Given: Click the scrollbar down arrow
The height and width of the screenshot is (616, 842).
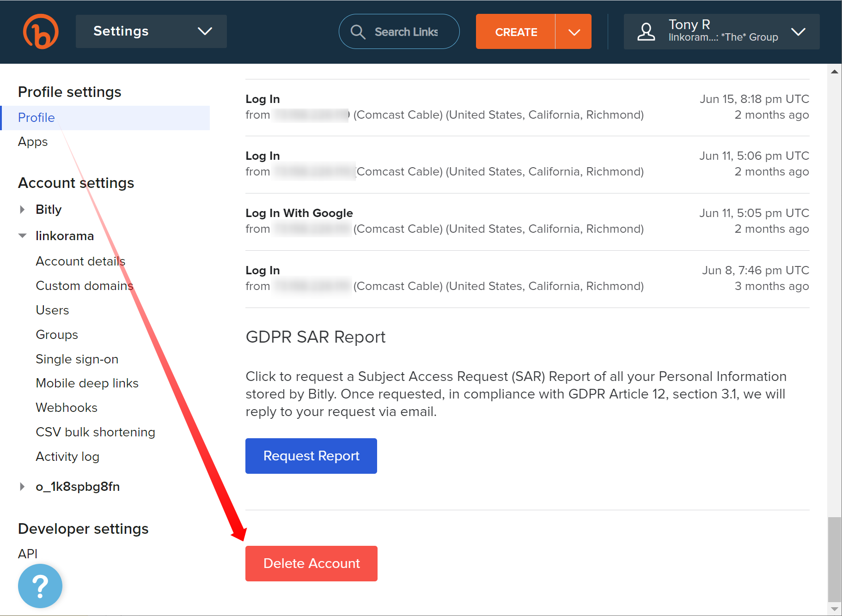Looking at the screenshot, I should point(835,609).
